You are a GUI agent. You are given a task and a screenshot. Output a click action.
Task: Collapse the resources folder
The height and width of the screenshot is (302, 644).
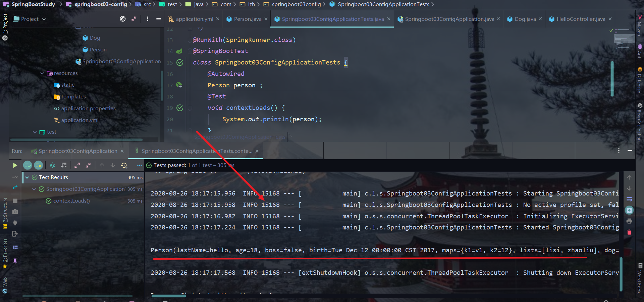42,73
